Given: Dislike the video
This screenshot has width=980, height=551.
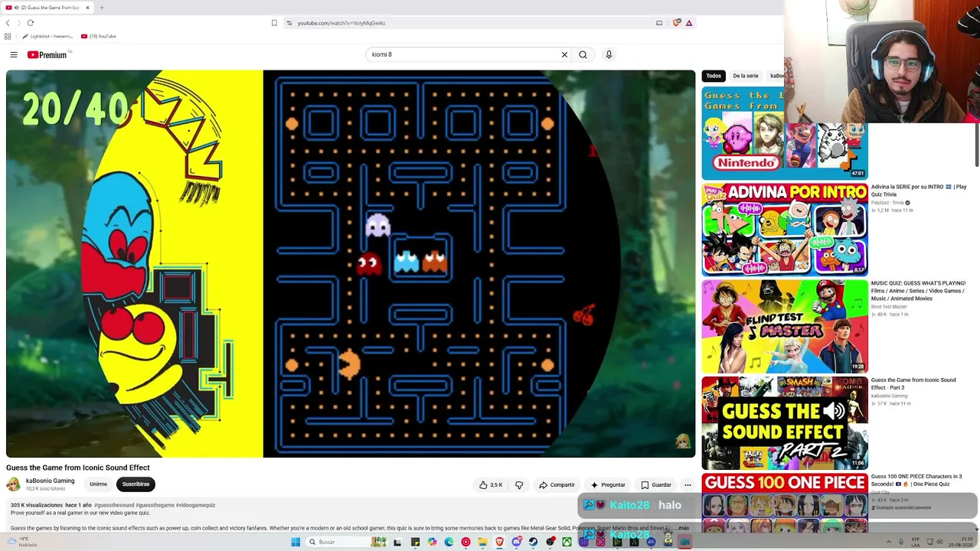Looking at the screenshot, I should click(x=519, y=484).
